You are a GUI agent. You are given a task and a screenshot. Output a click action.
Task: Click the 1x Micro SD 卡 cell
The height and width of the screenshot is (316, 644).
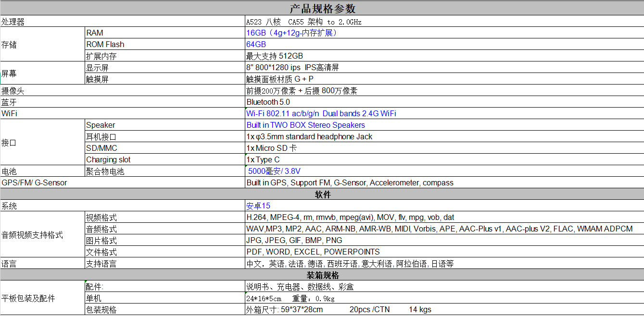point(444,148)
